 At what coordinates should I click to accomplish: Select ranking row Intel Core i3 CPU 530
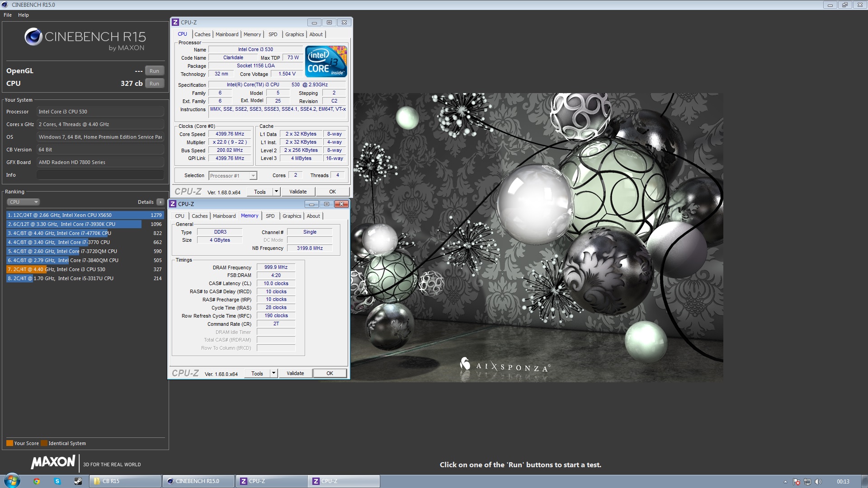pyautogui.click(x=85, y=269)
